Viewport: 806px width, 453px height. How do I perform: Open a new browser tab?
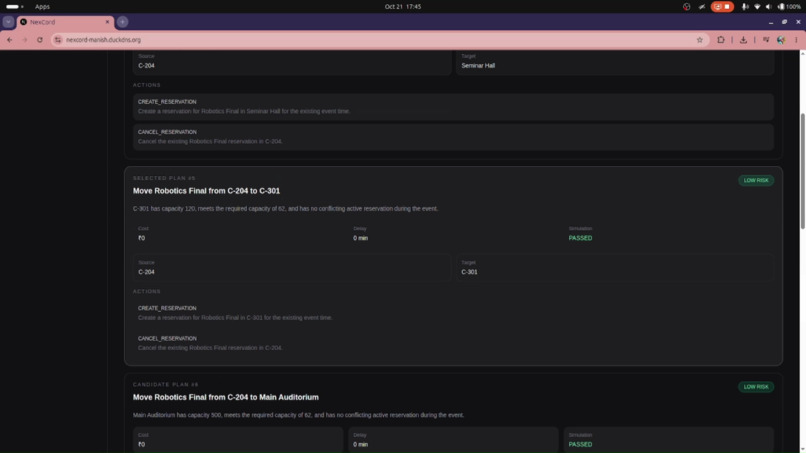tap(122, 22)
